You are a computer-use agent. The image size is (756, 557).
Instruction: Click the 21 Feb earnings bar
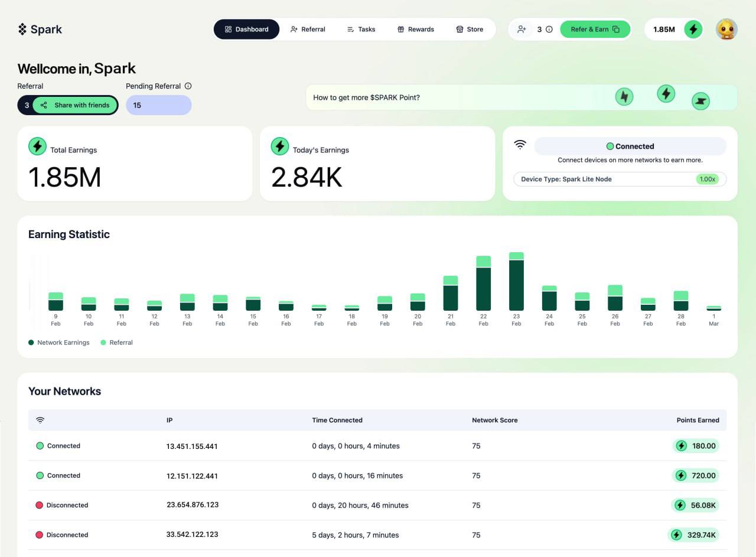(451, 293)
